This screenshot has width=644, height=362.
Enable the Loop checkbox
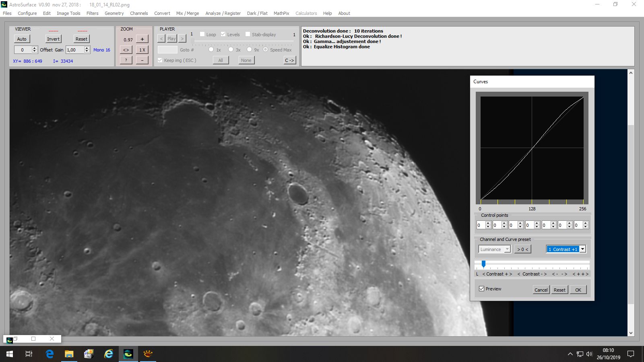[x=202, y=34]
